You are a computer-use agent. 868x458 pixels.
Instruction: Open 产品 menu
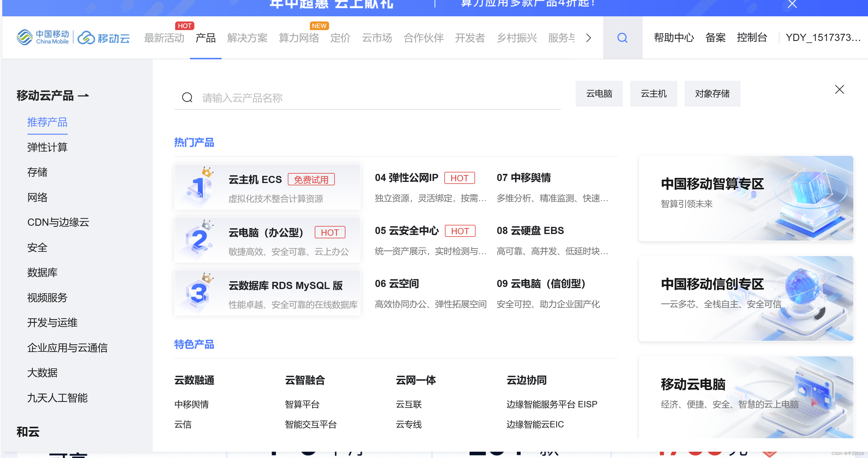(x=206, y=38)
